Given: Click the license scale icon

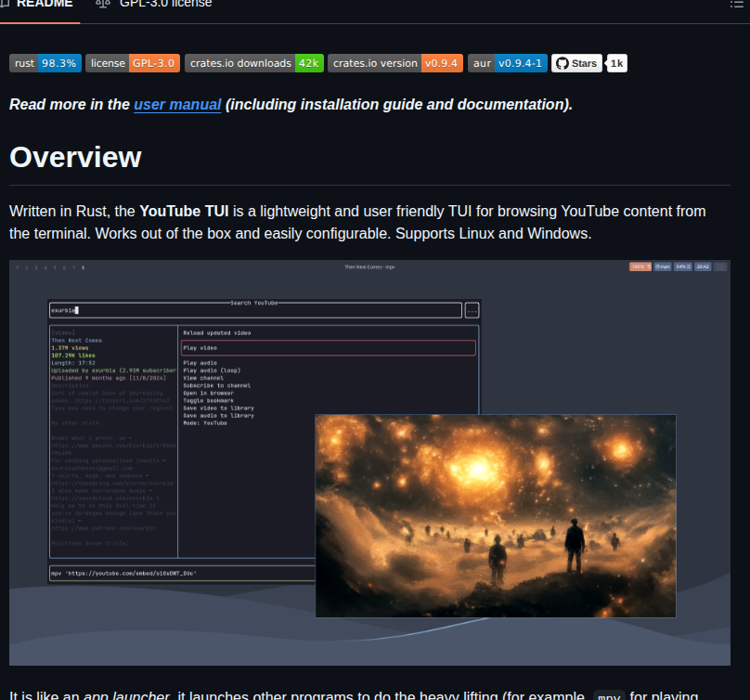Looking at the screenshot, I should tap(103, 4).
